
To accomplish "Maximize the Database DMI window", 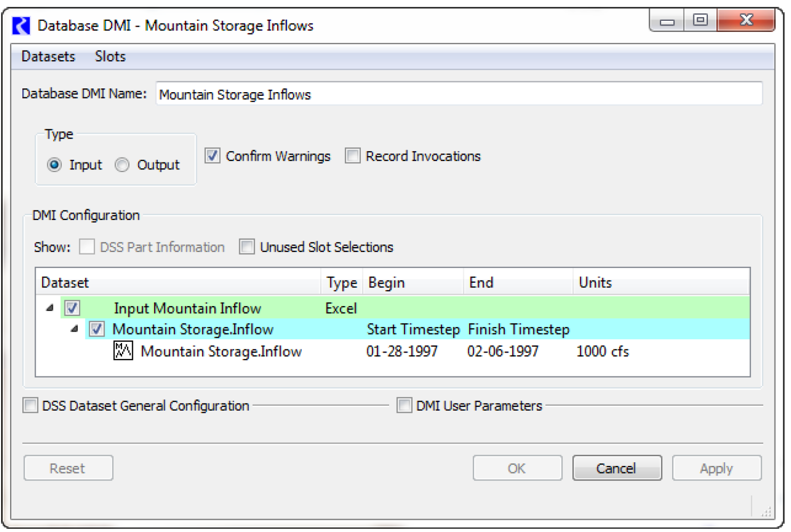I will click(700, 21).
